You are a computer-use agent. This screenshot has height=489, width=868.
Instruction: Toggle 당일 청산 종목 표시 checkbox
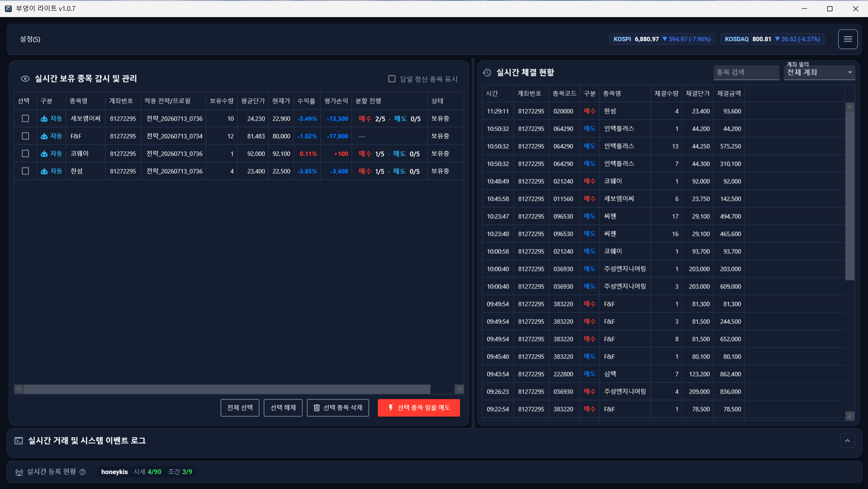tap(392, 78)
